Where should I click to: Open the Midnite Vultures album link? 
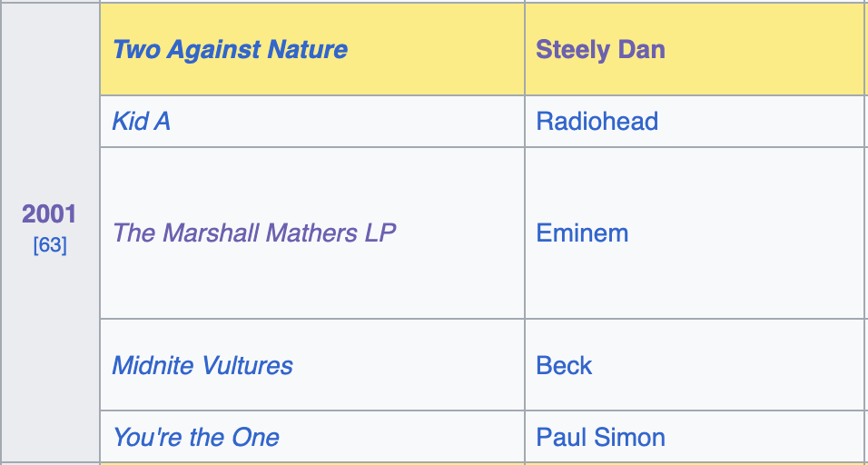202,366
